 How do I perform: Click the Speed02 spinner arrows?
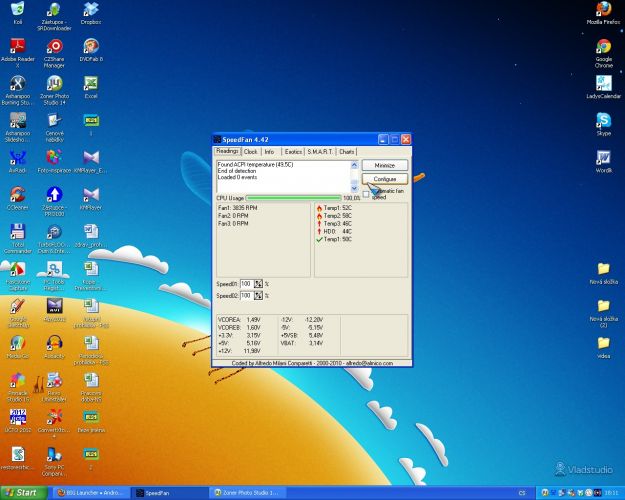(258, 296)
